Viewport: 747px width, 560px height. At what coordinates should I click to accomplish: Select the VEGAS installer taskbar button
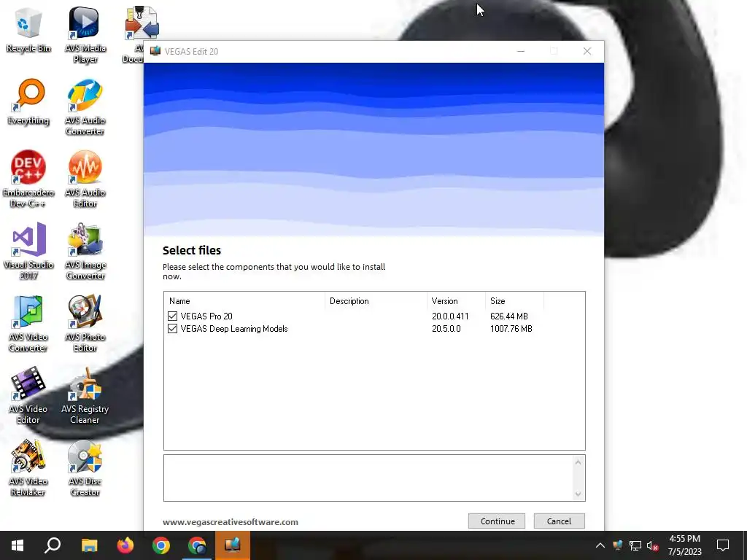tap(233, 545)
